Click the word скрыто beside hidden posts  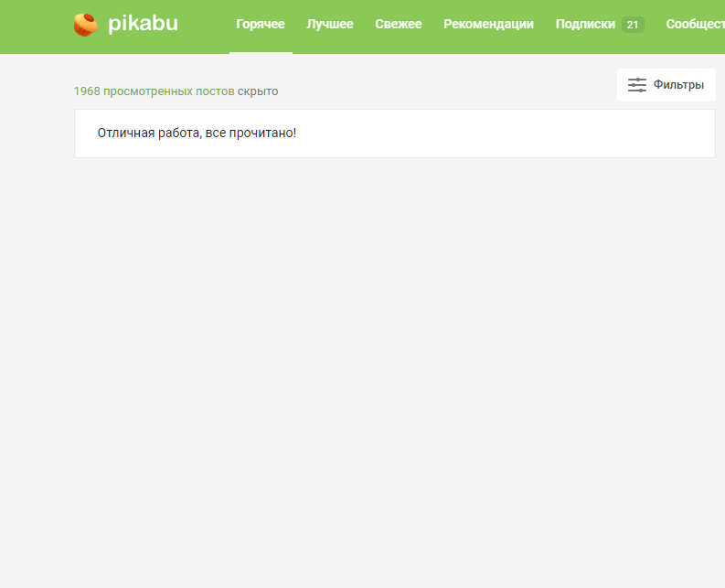click(x=258, y=91)
